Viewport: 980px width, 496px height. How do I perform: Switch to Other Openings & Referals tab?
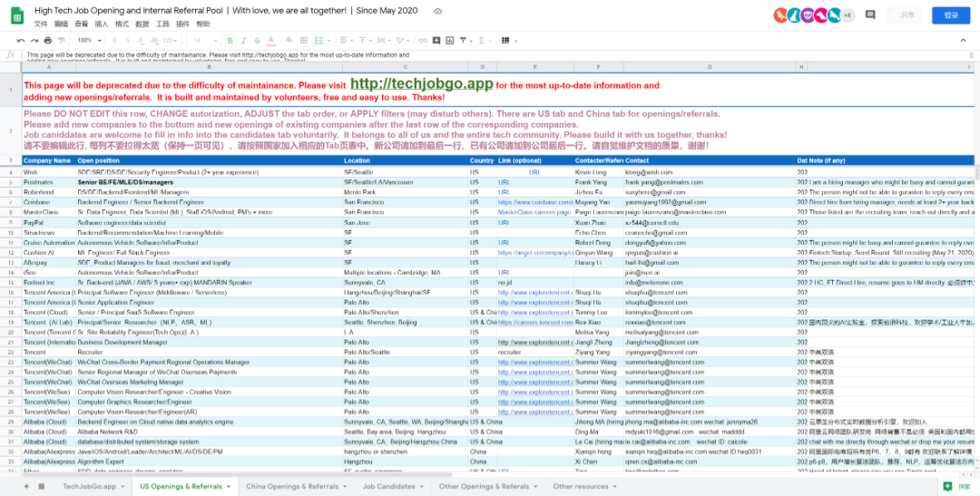click(x=488, y=486)
